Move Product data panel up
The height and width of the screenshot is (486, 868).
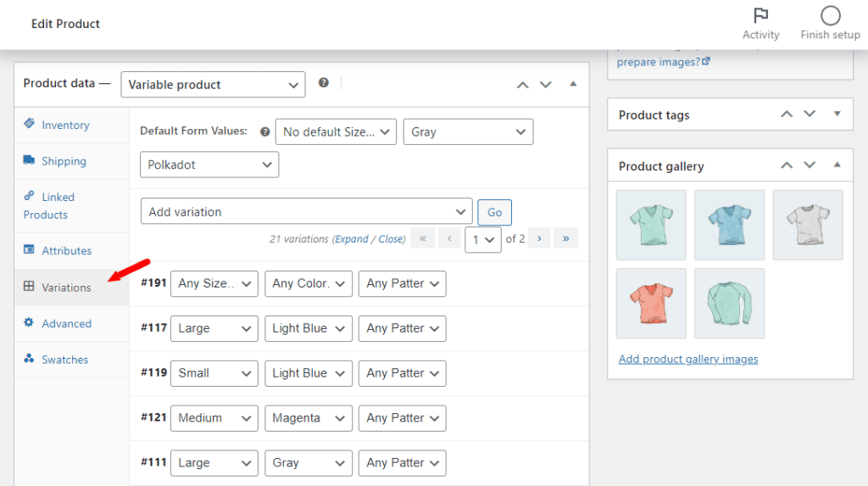(523, 84)
